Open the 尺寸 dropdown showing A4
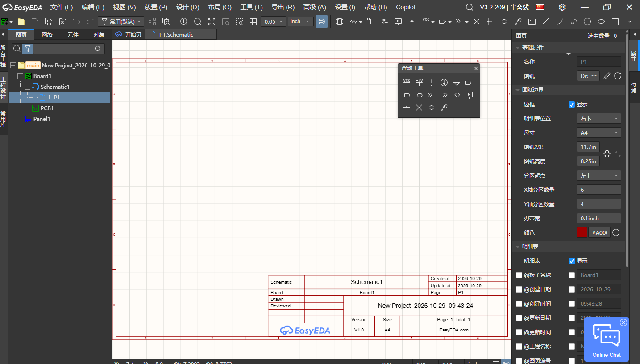Screen dimensions: 640x364 pos(598,132)
